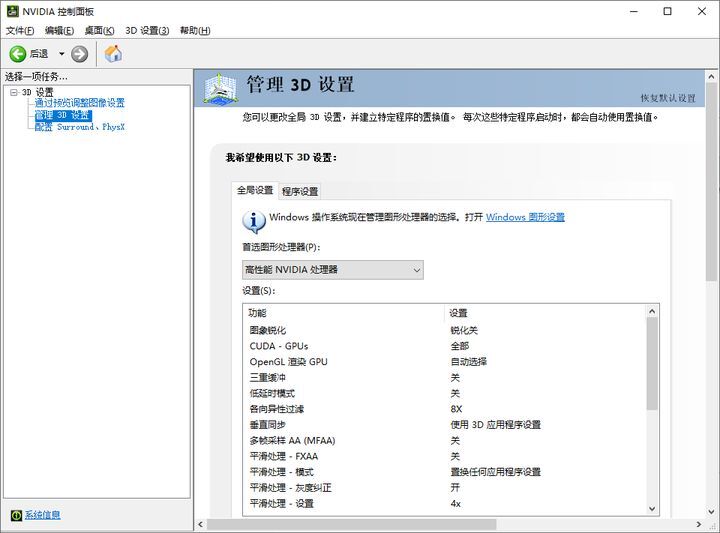Click horizontal scrollbar right arrow
Image resolution: width=720 pixels, height=533 pixels.
pyautogui.click(x=698, y=524)
